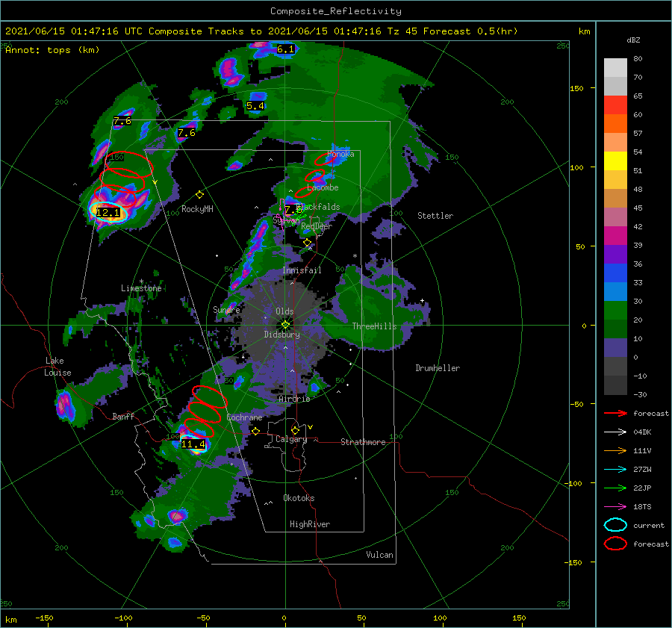Click the ThreeHills city label
672x628 pixels.
tap(374, 326)
